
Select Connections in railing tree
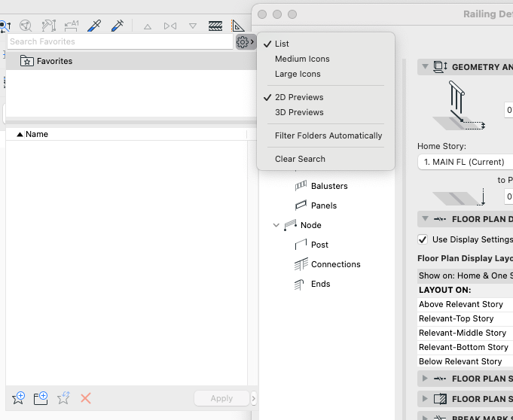[x=336, y=264]
